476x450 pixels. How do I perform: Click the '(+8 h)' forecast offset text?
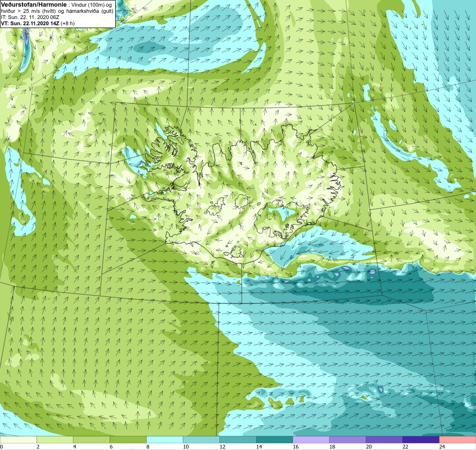pos(68,23)
